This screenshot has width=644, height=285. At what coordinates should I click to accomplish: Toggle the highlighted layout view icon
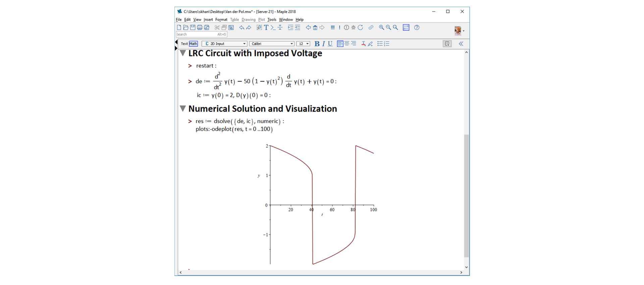(406, 27)
